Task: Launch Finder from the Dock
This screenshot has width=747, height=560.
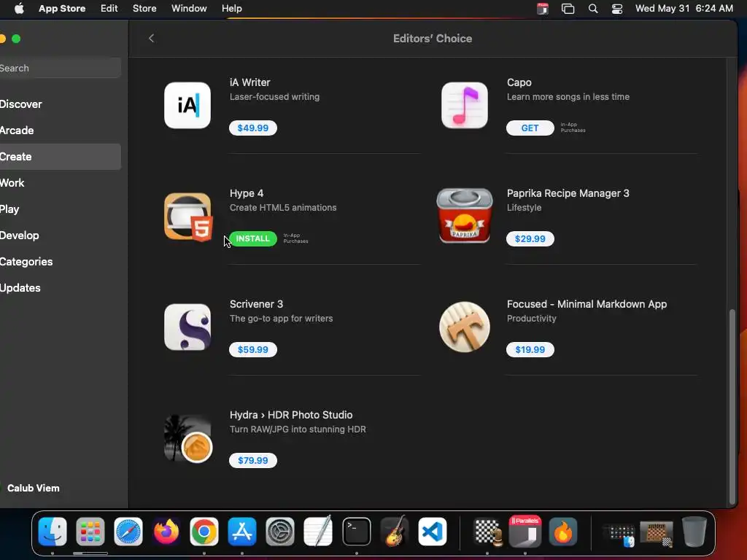Action: tap(53, 532)
